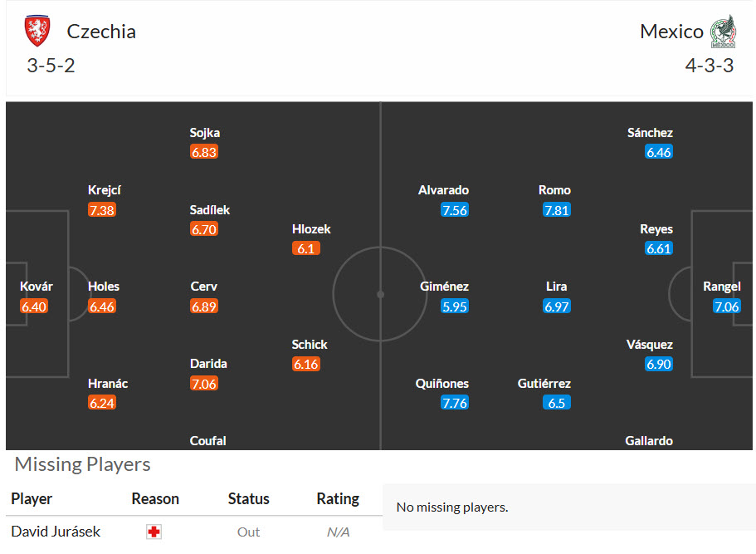Click Rangel's 7.06 rating badge
Screen dimensions: 756x554
click(x=727, y=306)
